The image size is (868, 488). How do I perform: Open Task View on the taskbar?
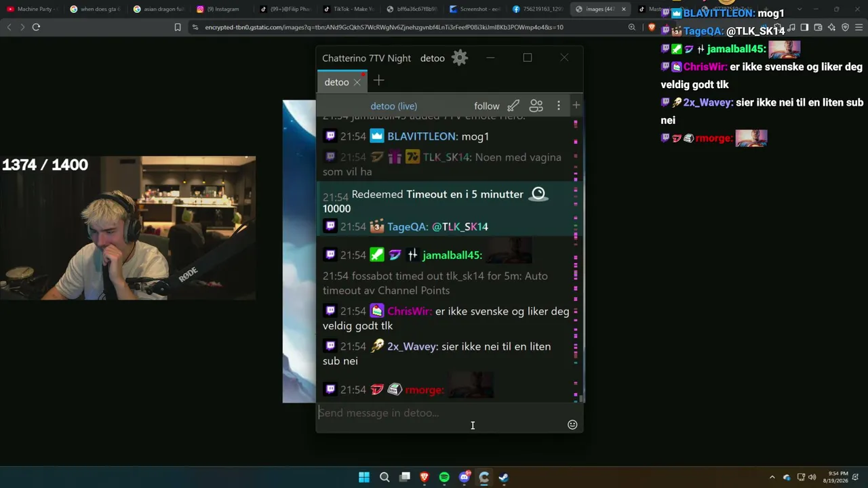(405, 477)
